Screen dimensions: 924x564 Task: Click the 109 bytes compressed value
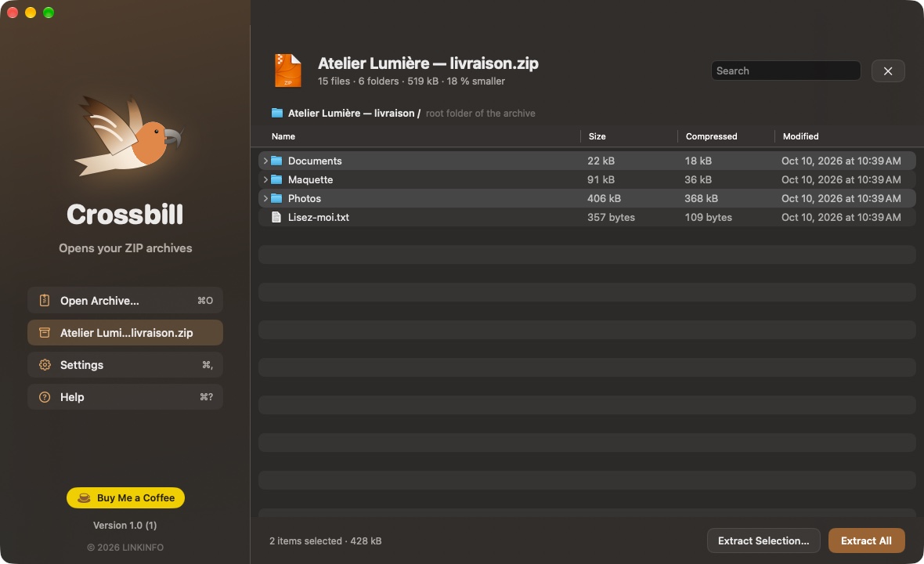[x=709, y=218]
